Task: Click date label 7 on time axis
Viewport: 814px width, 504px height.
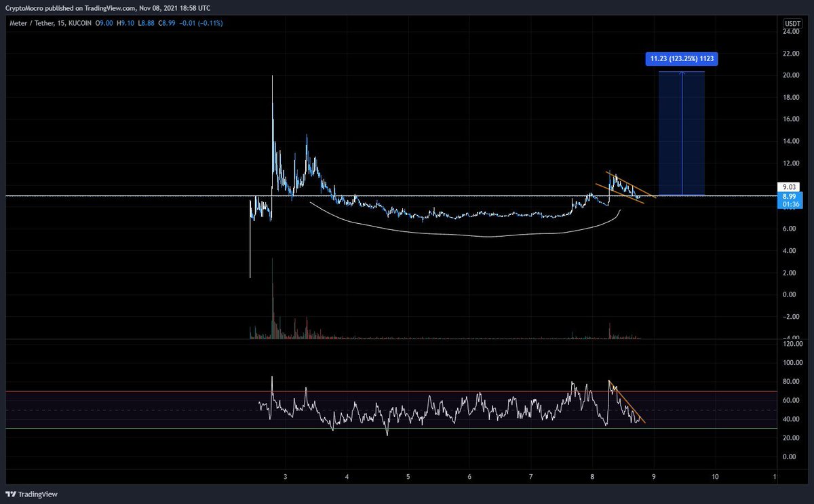Action: (x=531, y=478)
